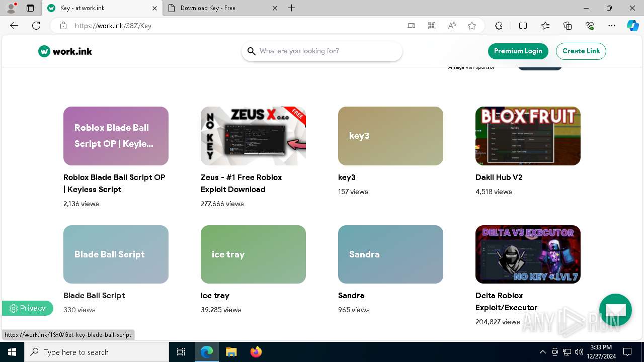Viewport: 644px width, 362px height.
Task: Click the Premium Login button
Action: click(518, 51)
